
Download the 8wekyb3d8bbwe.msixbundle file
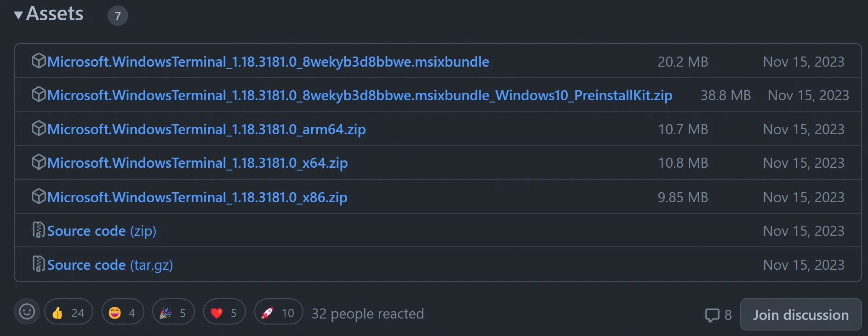[x=268, y=62]
